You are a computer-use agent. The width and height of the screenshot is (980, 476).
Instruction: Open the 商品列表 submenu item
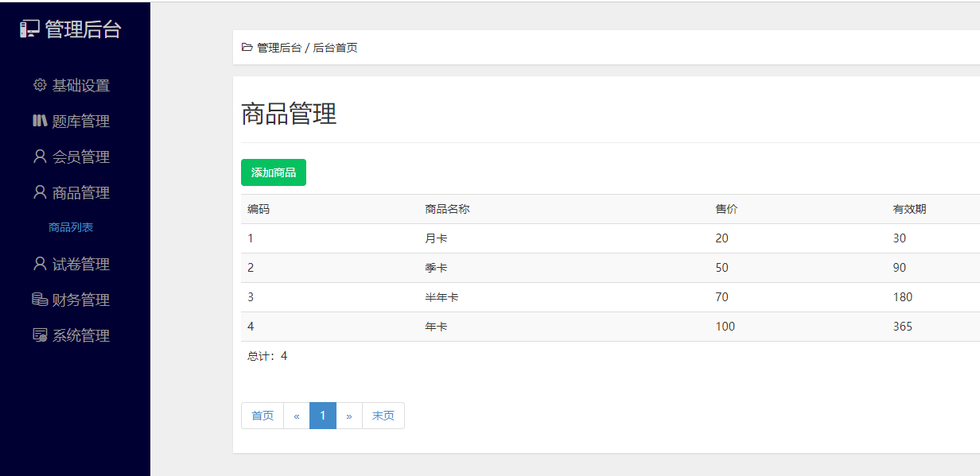point(71,227)
